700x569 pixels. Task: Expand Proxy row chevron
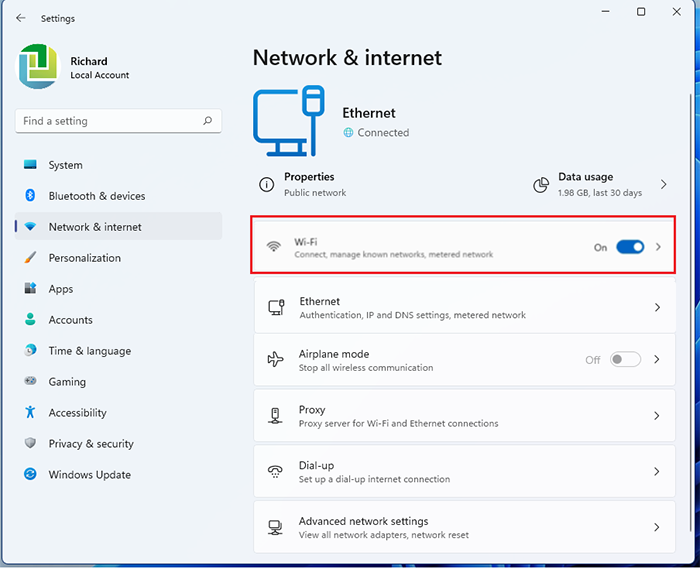[657, 416]
